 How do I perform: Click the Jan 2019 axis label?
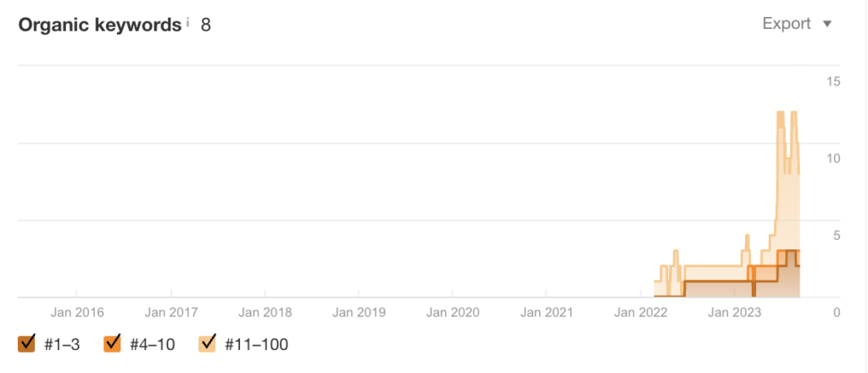[x=359, y=313]
